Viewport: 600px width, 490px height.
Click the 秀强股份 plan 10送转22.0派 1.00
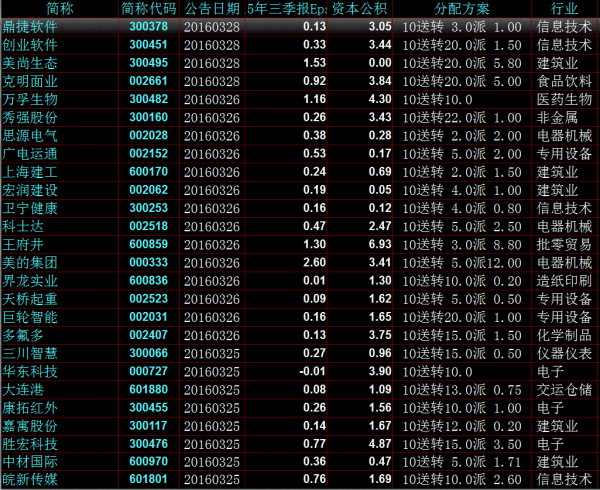(462, 117)
